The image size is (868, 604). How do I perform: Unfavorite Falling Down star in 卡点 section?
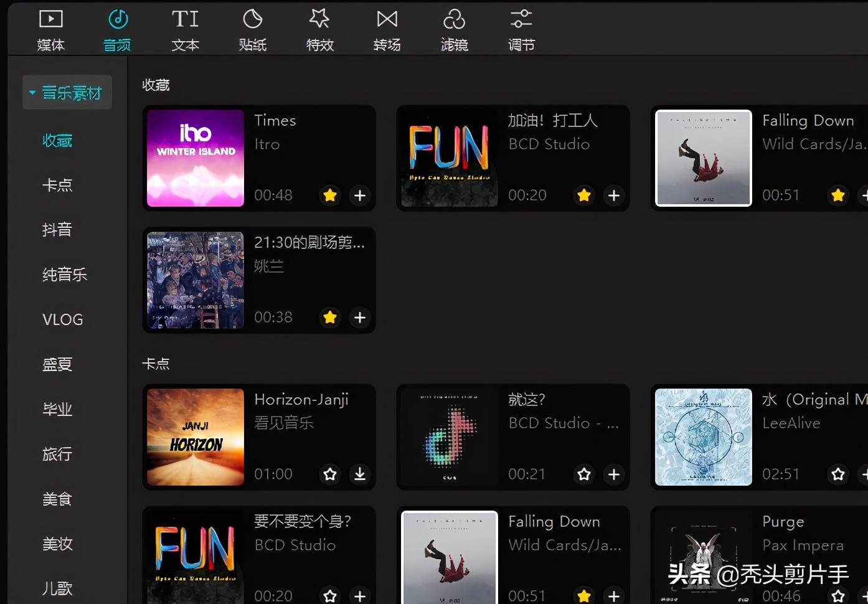tap(584, 595)
